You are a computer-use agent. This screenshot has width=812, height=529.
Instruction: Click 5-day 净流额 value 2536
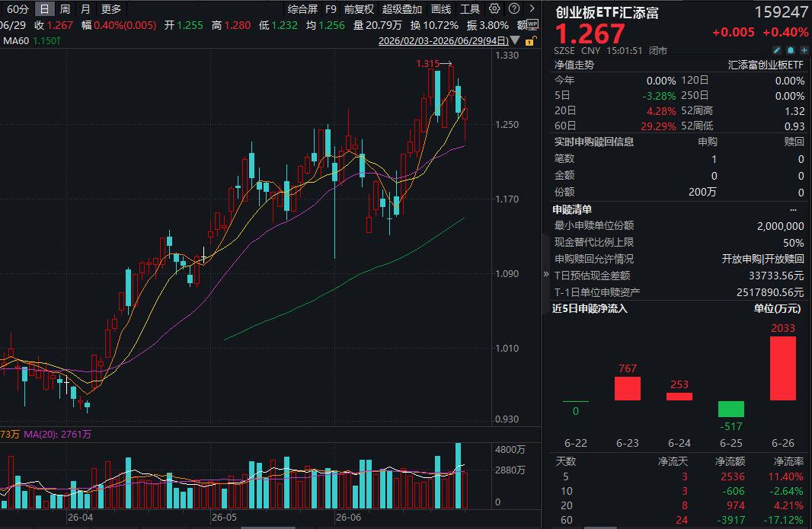[x=732, y=476]
